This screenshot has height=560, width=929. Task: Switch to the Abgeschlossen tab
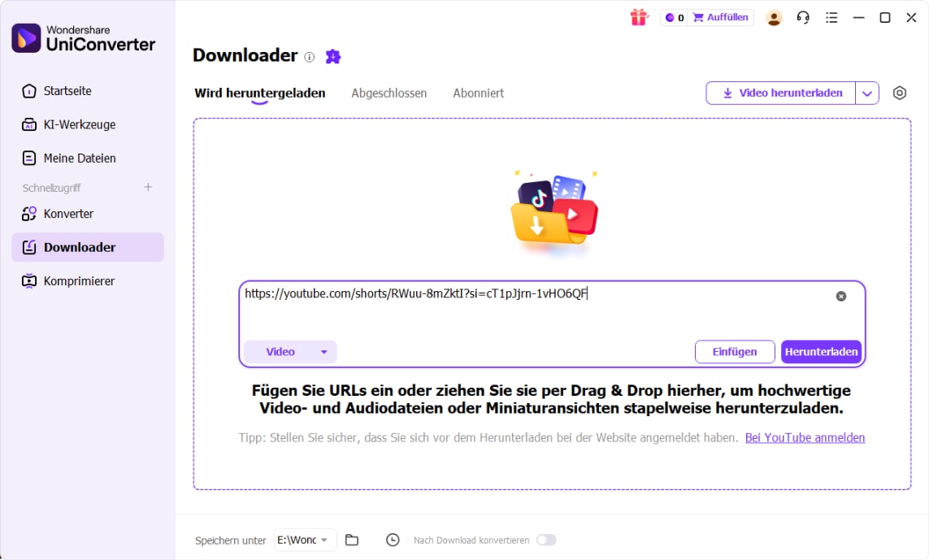pos(389,93)
